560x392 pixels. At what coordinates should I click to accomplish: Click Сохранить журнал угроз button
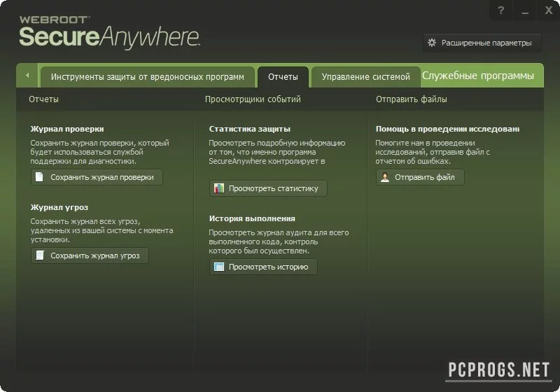[90, 255]
